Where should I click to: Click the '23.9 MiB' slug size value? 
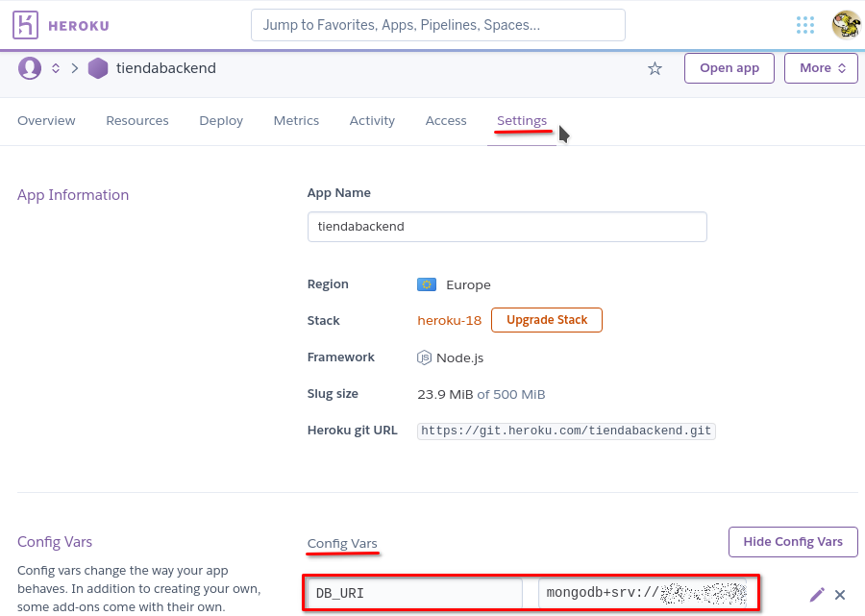(x=445, y=394)
